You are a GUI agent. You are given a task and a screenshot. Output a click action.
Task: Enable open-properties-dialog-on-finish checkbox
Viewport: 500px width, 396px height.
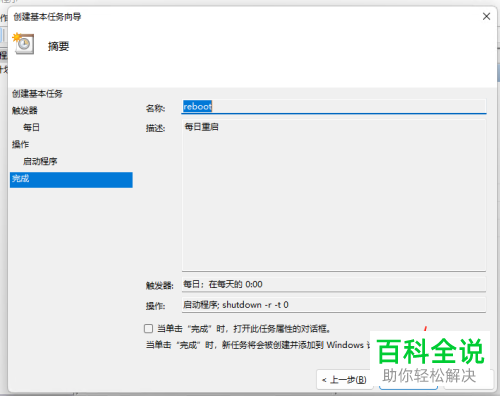pos(149,329)
